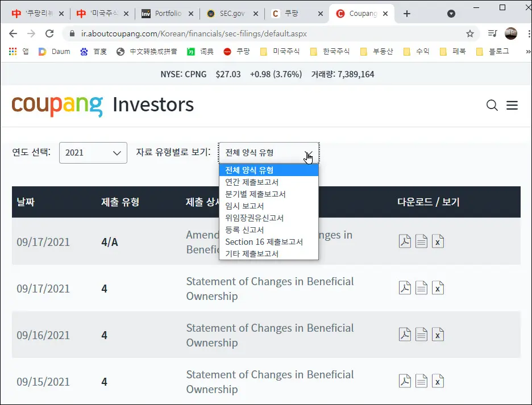Click the Coupang Investors logo

103,106
